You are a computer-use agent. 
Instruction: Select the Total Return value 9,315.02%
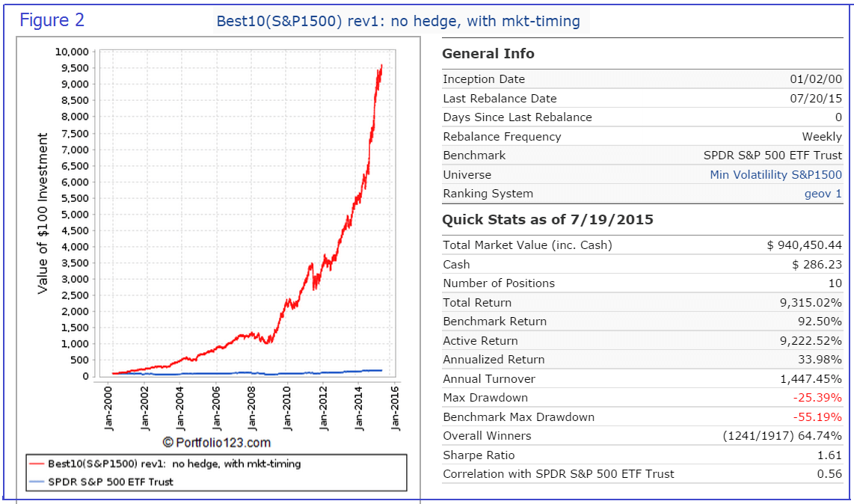click(811, 303)
